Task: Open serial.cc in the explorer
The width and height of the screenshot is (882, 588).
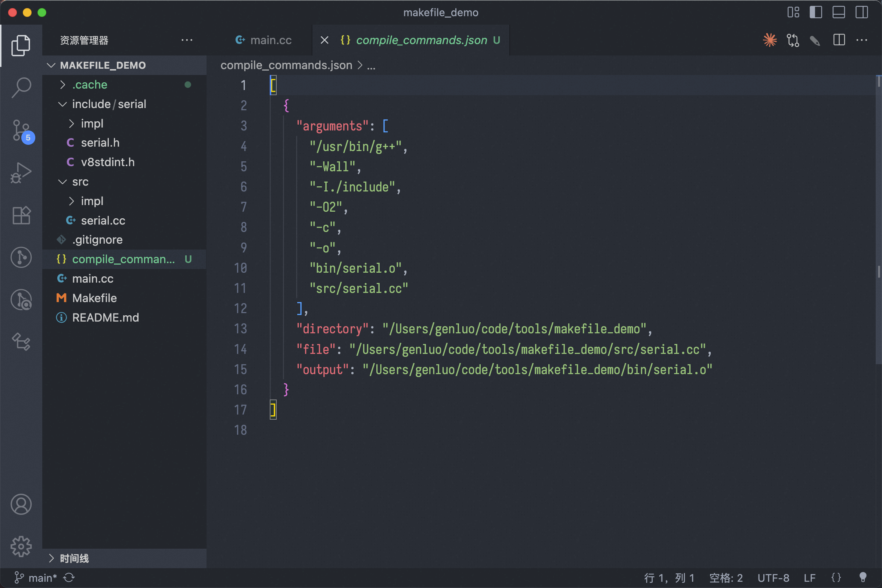Action: pyautogui.click(x=125, y=220)
